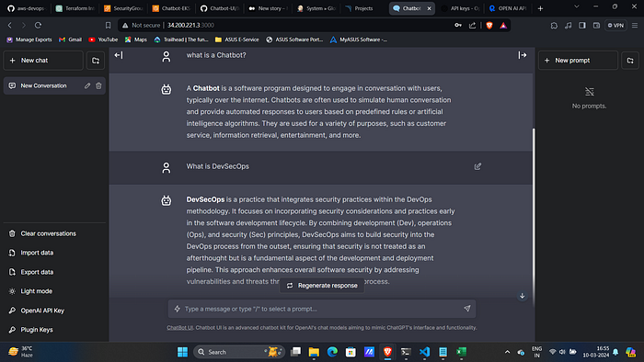Switch to aws-devops tab
The width and height of the screenshot is (644, 362).
coord(27,8)
